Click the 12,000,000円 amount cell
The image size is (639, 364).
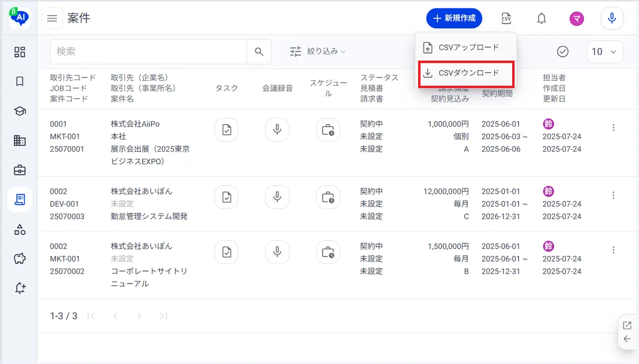pyautogui.click(x=446, y=191)
